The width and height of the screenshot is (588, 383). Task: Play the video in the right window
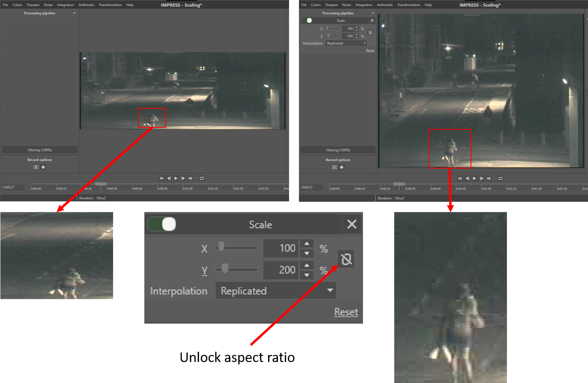coord(475,178)
